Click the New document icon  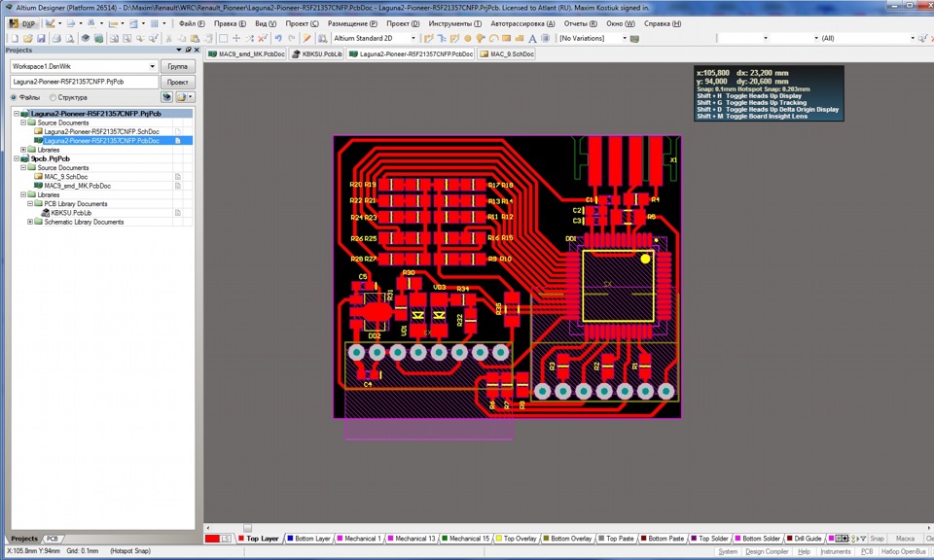point(16,39)
